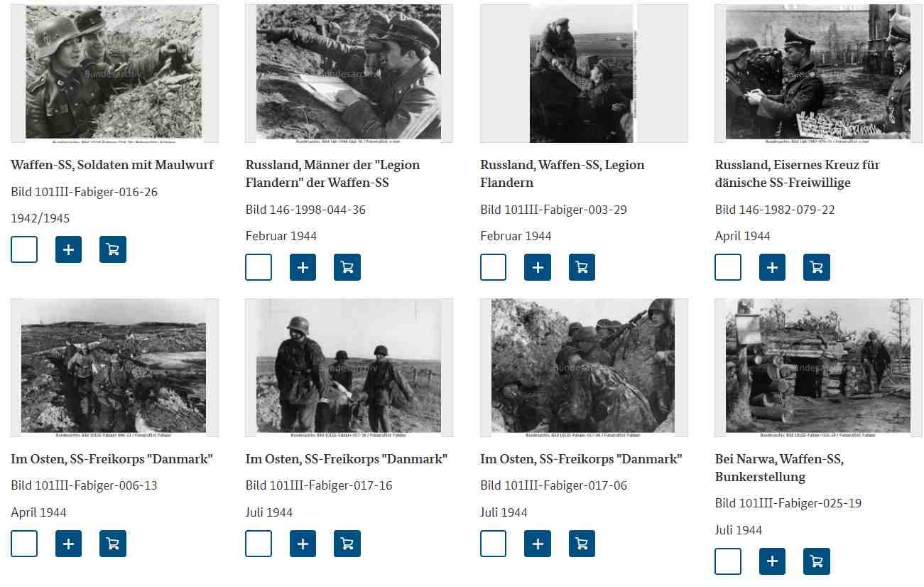Tick checkbox for Bild 101III-Fabiger-025-19

728,561
